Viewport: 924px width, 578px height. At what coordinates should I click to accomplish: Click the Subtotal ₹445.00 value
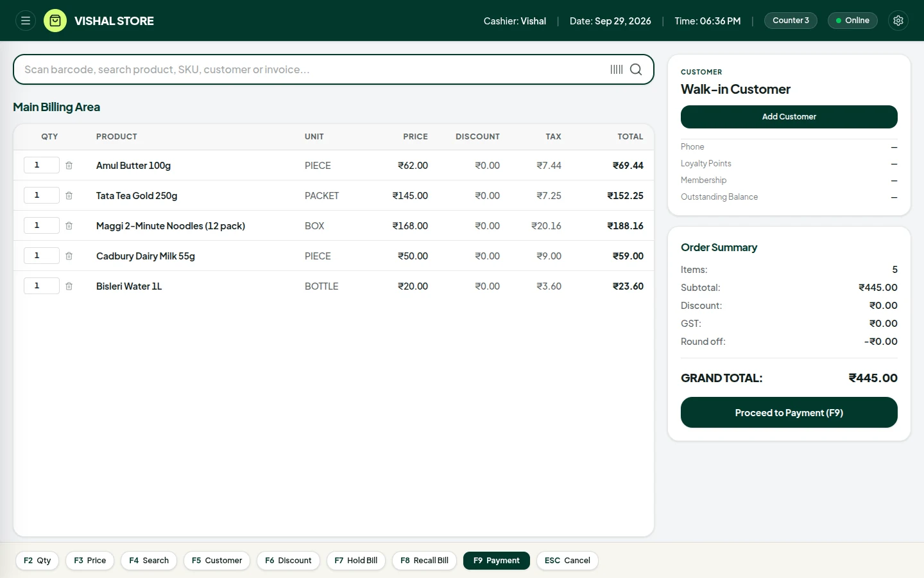click(878, 288)
